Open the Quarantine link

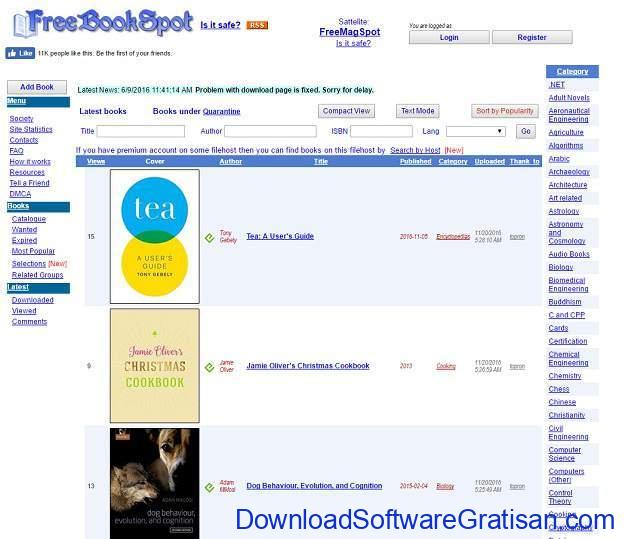coord(221,111)
